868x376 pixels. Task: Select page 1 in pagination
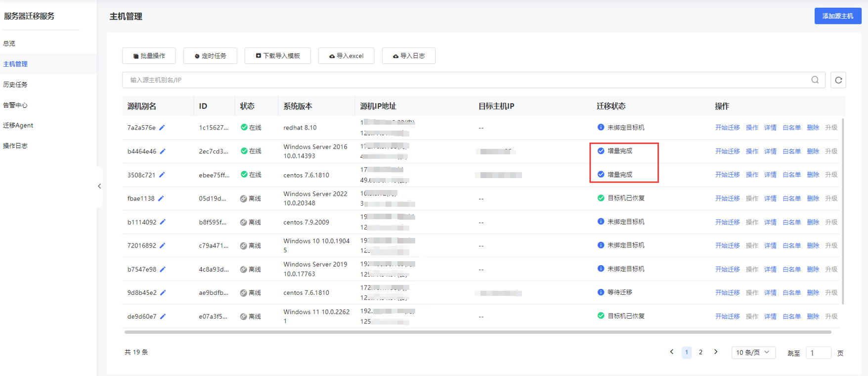click(687, 352)
